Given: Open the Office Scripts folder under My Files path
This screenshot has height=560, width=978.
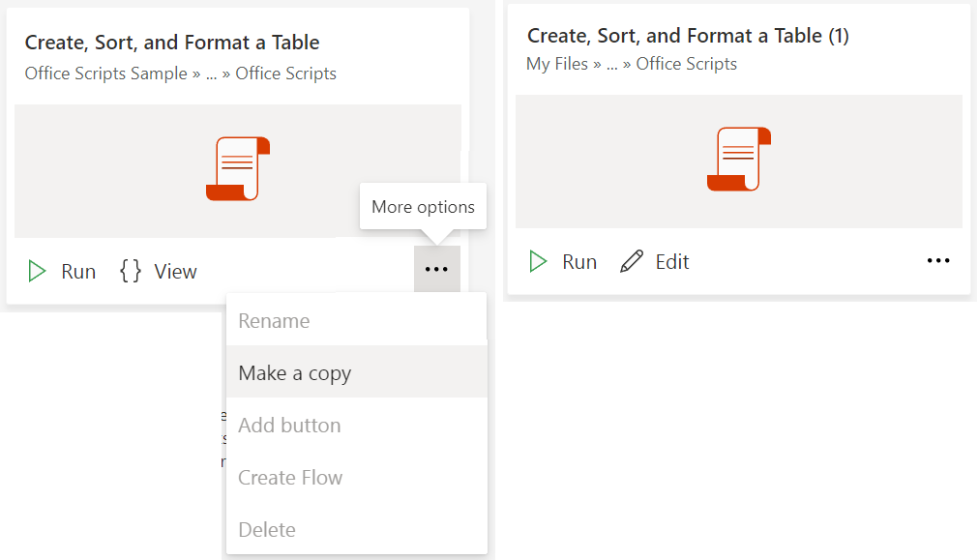Looking at the screenshot, I should [686, 64].
